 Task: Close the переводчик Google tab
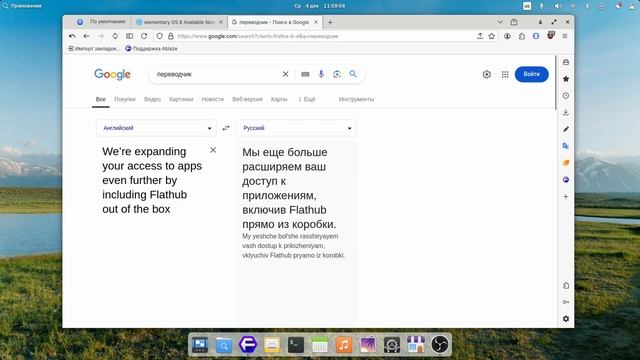316,22
